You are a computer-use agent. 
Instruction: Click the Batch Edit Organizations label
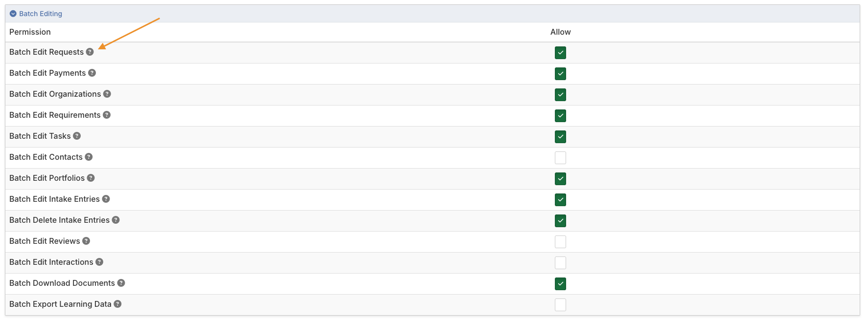point(55,94)
